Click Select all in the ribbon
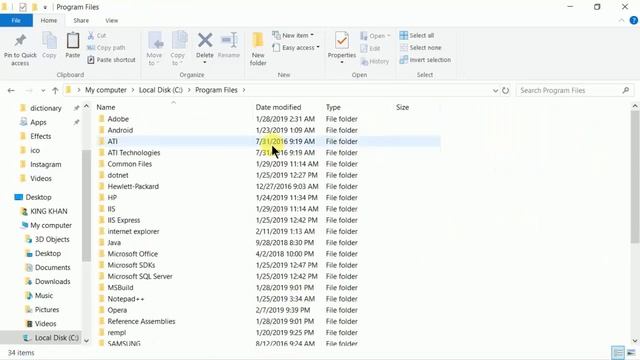Viewport: 640px width, 360px height. tap(417, 36)
